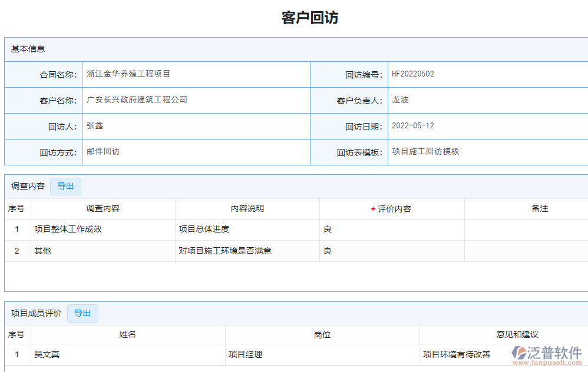Click template name 项目施工回访模板
Image resolution: width=588 pixels, height=372 pixels.
tap(424, 151)
